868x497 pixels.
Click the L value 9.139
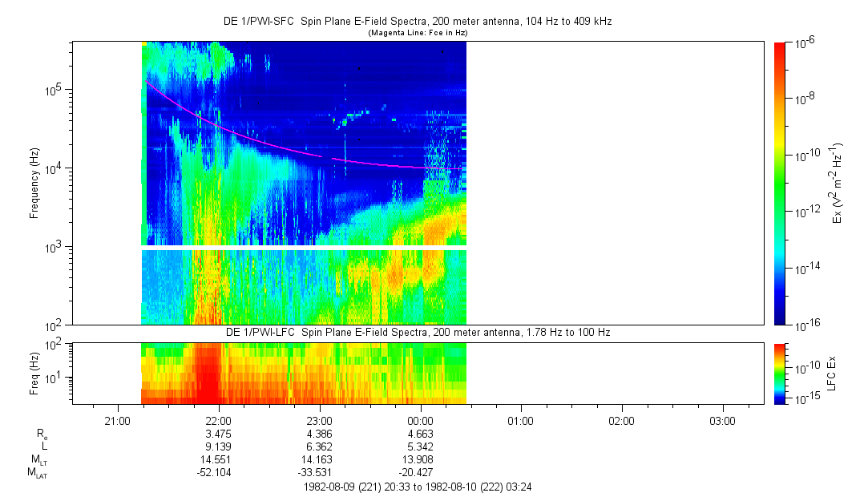219,446
